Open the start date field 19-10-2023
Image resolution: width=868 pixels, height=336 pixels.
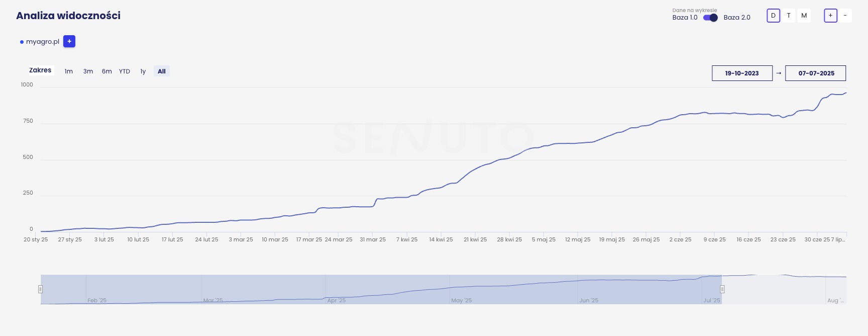[742, 73]
